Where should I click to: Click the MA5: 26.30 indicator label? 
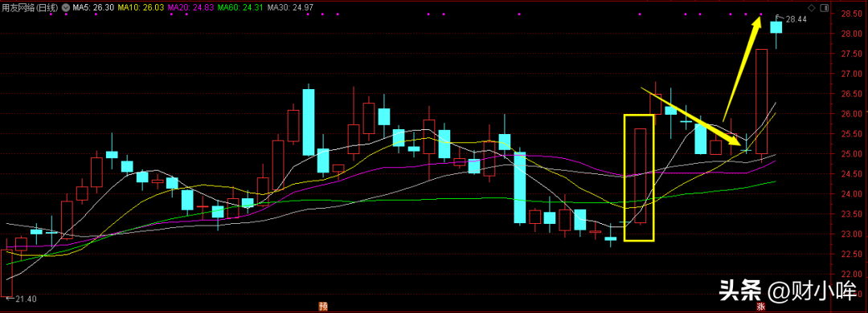tap(93, 8)
